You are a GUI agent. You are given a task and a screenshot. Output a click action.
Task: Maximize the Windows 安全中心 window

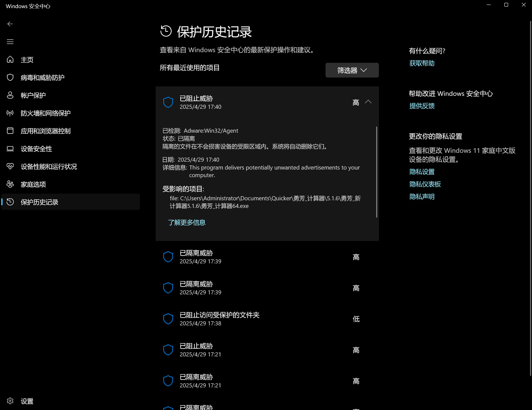506,5
